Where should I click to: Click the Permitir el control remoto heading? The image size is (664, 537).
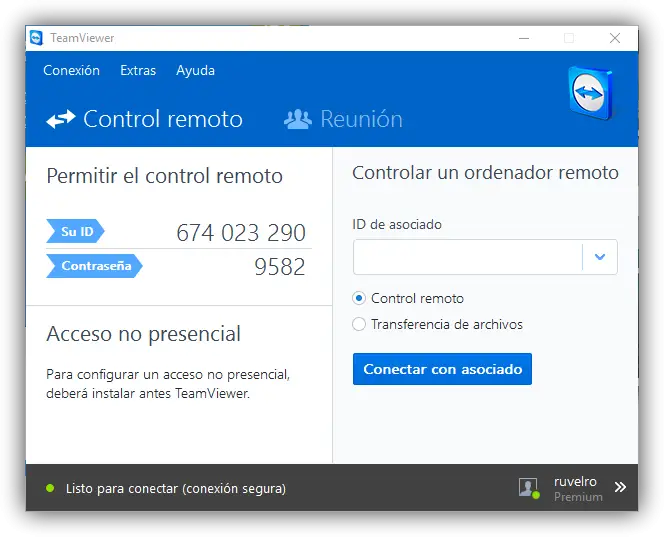click(164, 176)
